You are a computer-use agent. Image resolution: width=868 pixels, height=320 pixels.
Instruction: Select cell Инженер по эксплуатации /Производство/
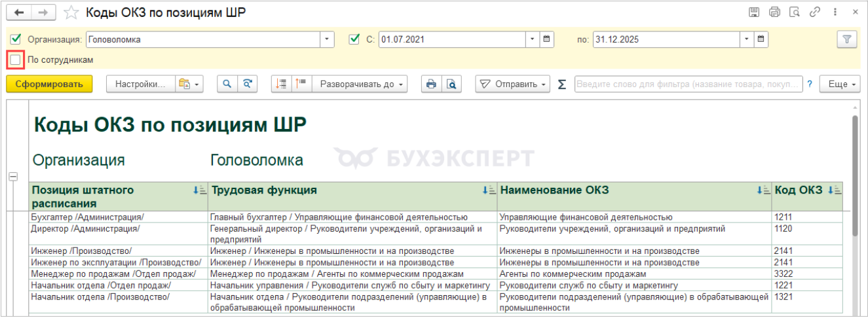click(119, 262)
